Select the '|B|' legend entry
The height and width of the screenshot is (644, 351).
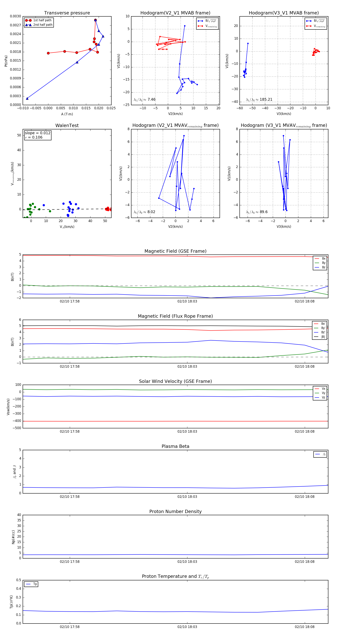tap(320, 337)
